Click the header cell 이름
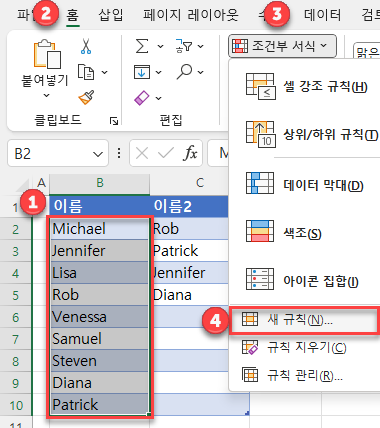The height and width of the screenshot is (428, 380). click(x=100, y=206)
